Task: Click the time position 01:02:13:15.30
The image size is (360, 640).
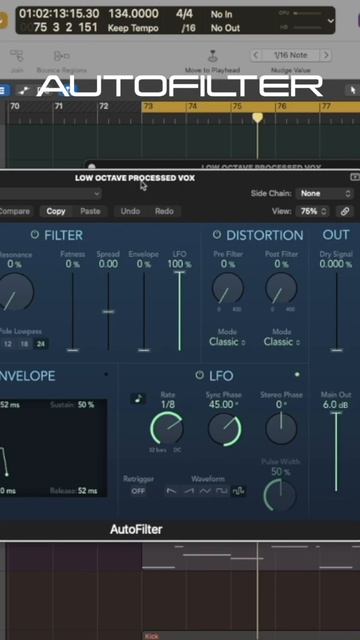Action: [x=59, y=13]
